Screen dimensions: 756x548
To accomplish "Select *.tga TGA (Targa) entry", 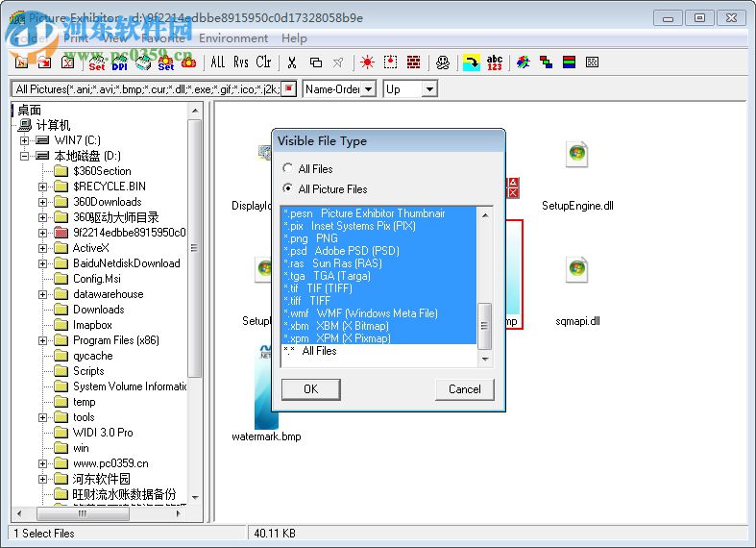I will pos(378,276).
